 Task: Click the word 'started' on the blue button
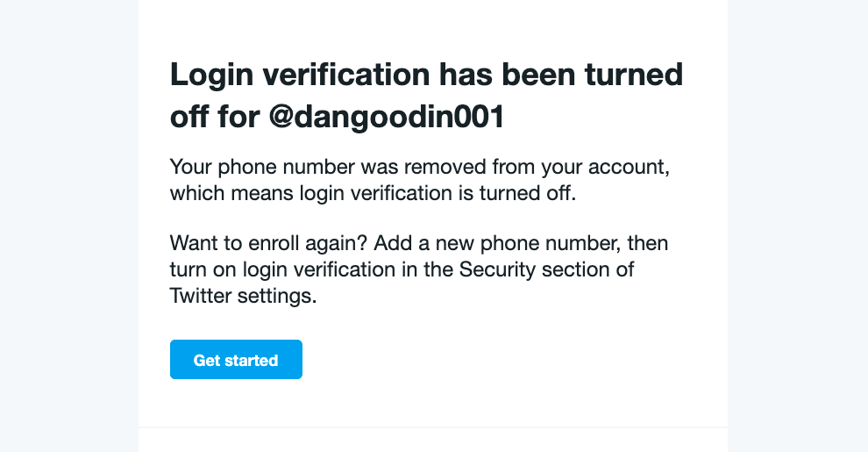252,360
